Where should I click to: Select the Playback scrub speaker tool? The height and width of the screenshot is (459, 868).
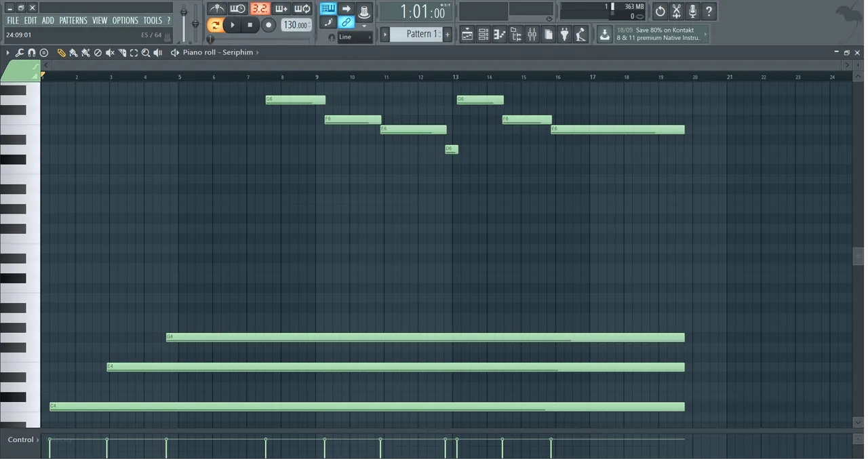pyautogui.click(x=158, y=52)
